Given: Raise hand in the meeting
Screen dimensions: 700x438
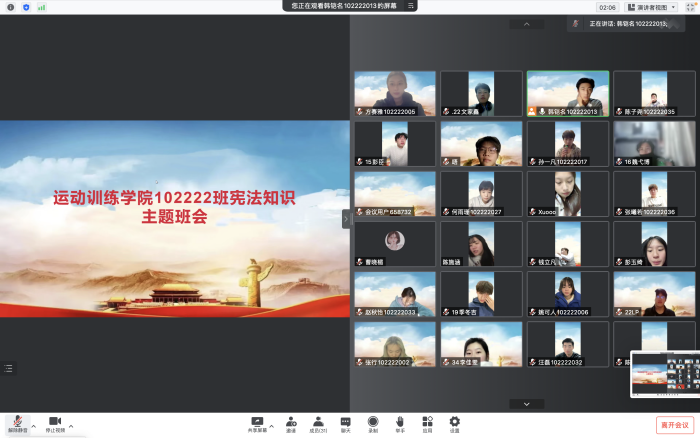Looking at the screenshot, I should click(x=400, y=422).
